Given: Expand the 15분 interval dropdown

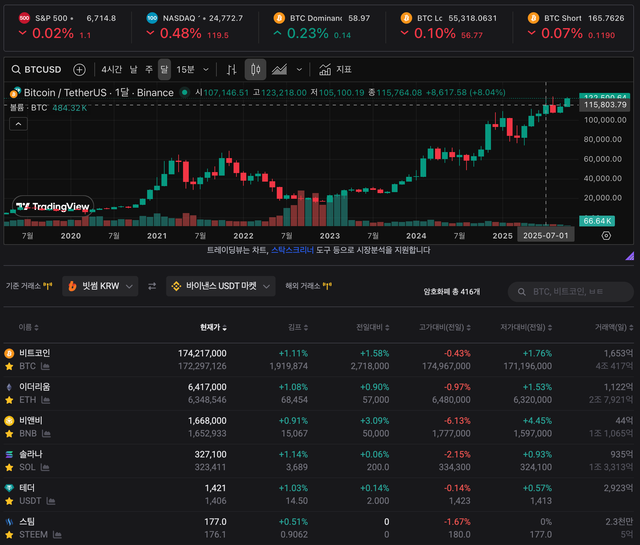Looking at the screenshot, I should [190, 70].
